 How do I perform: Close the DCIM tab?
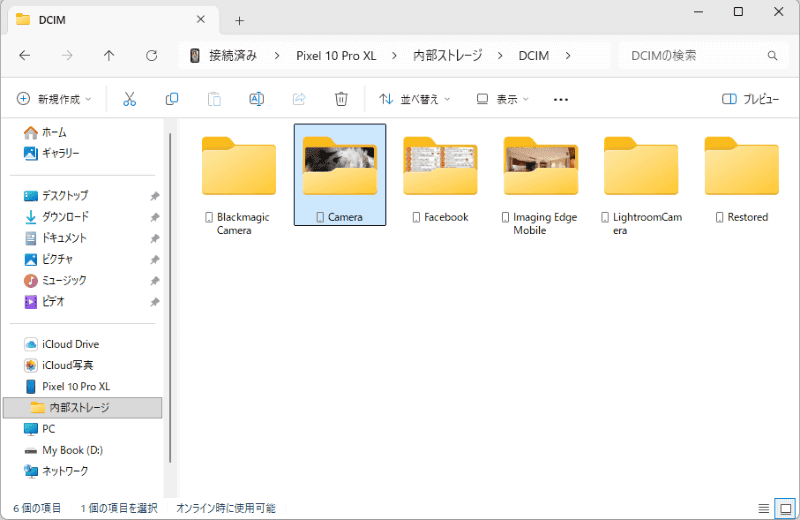point(201,19)
